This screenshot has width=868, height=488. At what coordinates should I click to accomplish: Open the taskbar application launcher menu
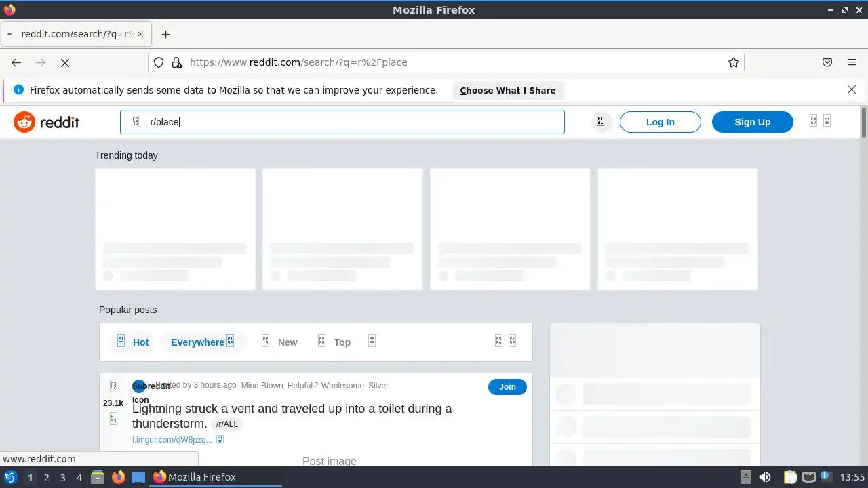(x=11, y=477)
